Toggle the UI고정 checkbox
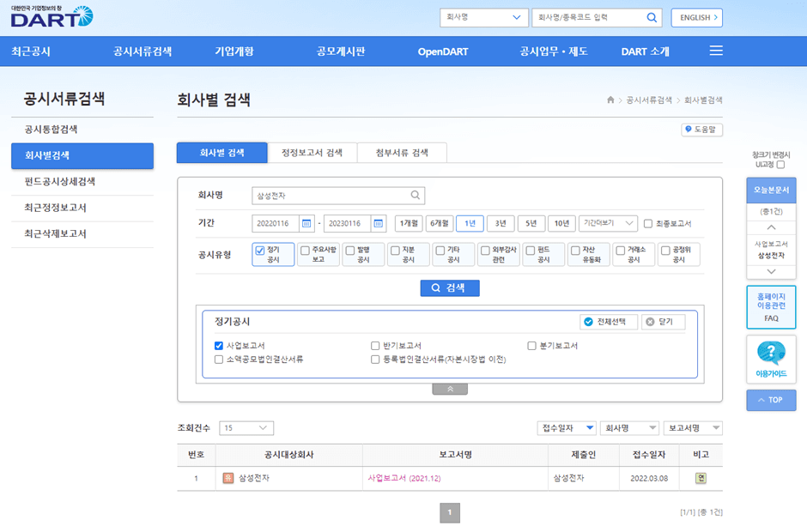 click(x=781, y=163)
